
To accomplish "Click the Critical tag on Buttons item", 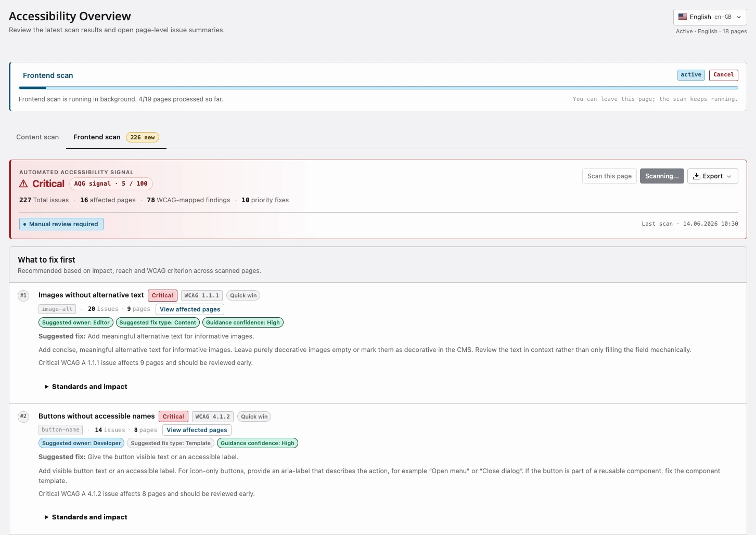I will click(173, 416).
